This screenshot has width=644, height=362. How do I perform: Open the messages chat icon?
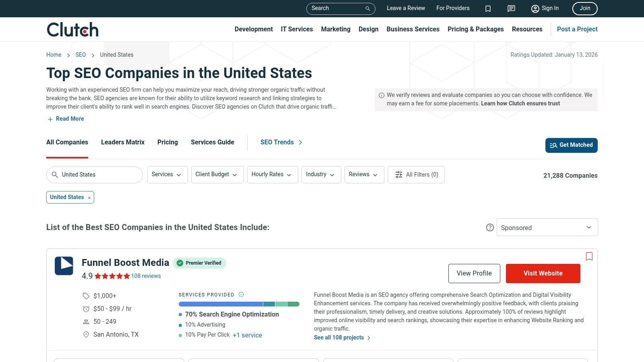pos(511,8)
